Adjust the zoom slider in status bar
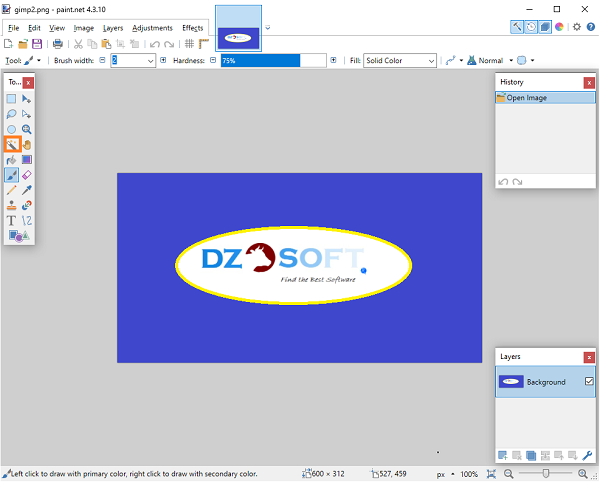 (x=546, y=474)
